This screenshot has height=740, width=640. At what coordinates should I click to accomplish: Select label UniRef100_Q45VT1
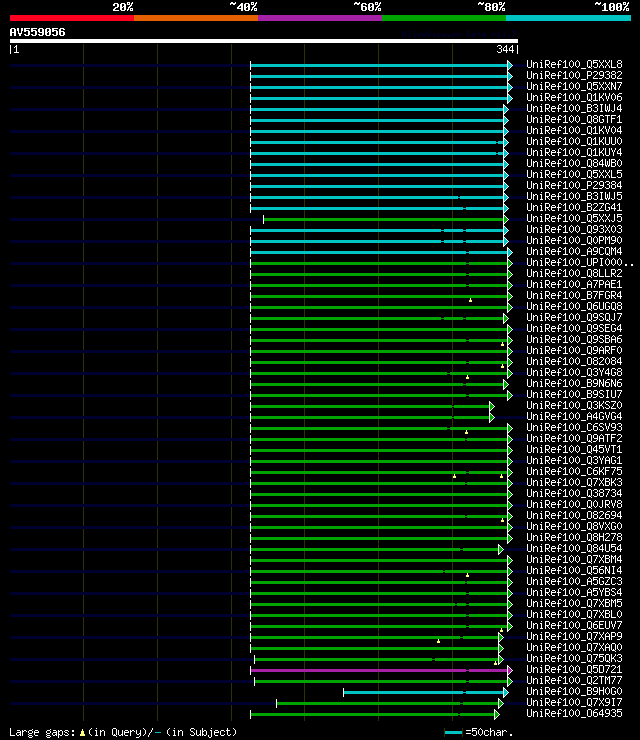(x=574, y=449)
